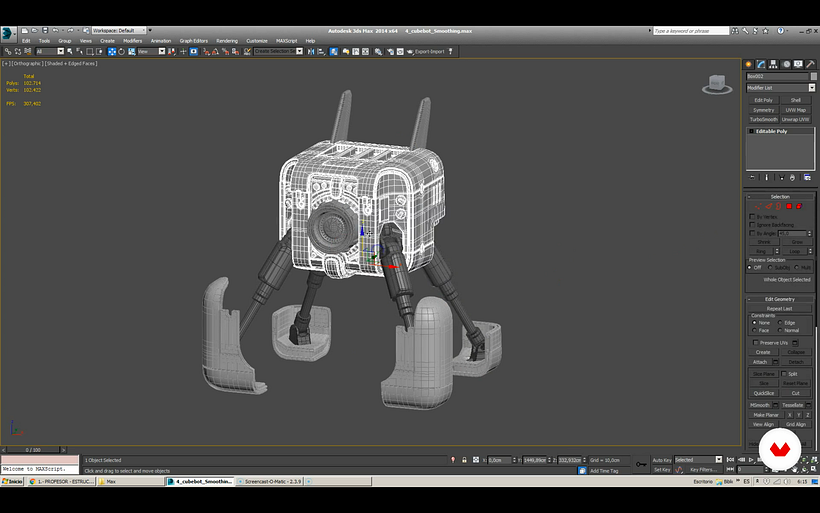The height and width of the screenshot is (513, 820).
Task: Choose the Rectangular Selection Region tool
Action: tap(90, 51)
